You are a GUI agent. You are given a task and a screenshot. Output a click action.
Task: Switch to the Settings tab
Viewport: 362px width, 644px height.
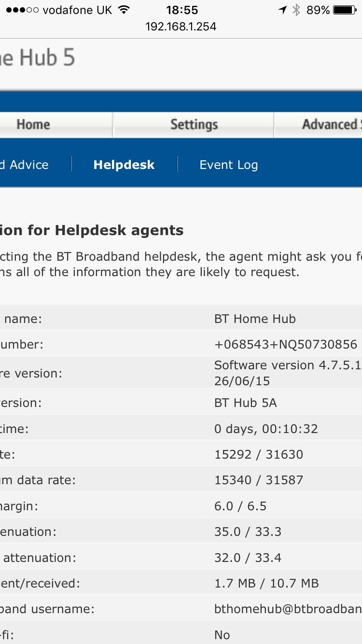[194, 125]
